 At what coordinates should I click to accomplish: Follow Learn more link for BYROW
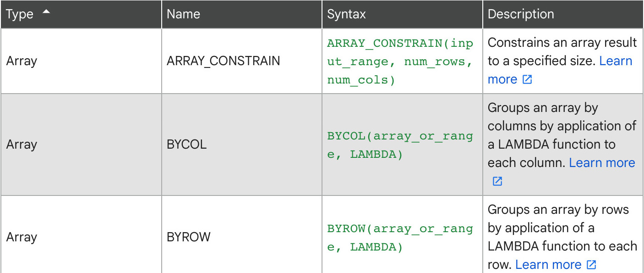[x=548, y=265]
